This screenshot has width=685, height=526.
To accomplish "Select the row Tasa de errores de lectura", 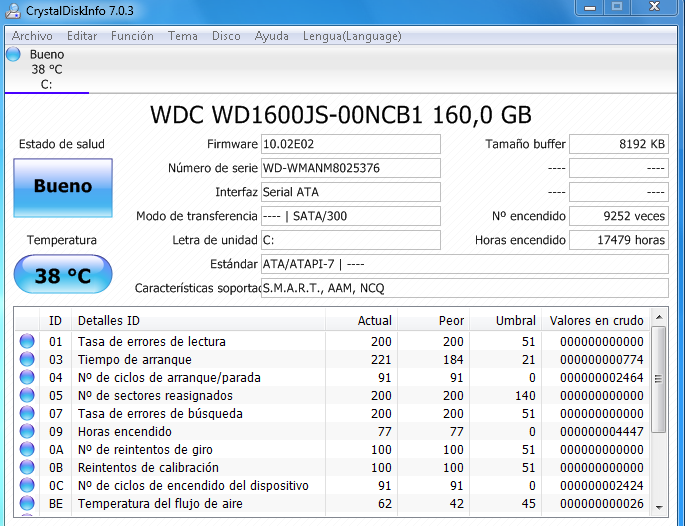I will click(332, 341).
